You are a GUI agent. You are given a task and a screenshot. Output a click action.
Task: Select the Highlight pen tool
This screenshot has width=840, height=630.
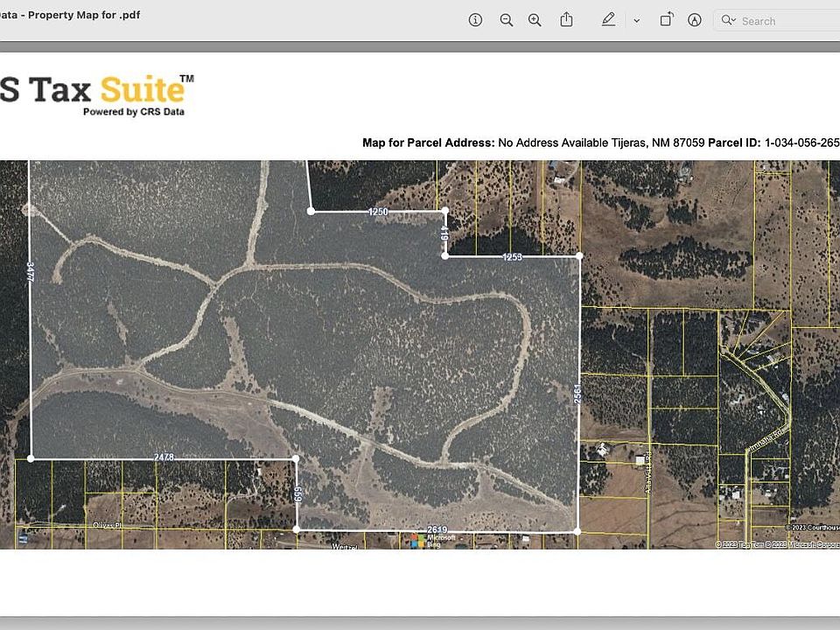point(608,20)
